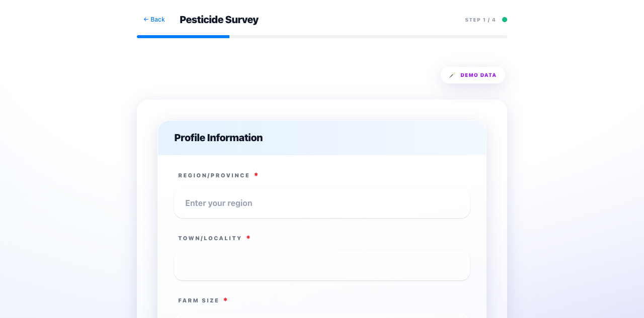Click the green status dot beside STEP 1/4
Image resolution: width=644 pixels, height=318 pixels.
point(505,19)
